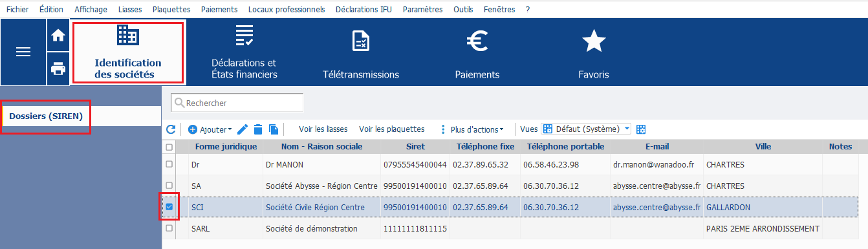The height and width of the screenshot is (249, 868).
Task: Open the Plaquettes menu
Action: [171, 9]
